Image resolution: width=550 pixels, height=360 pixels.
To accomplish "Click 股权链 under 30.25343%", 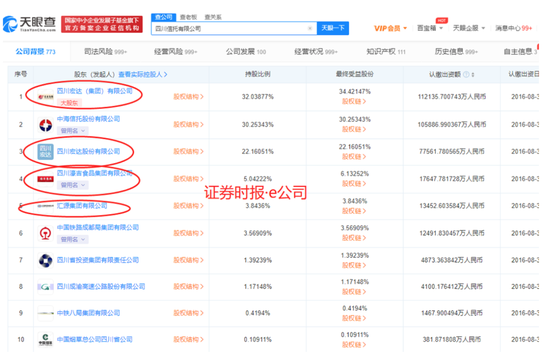I will [354, 129].
